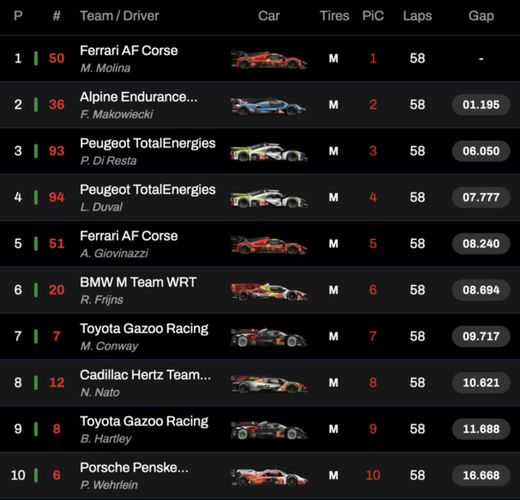Click the Porsche Penske #6 car image
The height and width of the screenshot is (500, 520).
[x=269, y=476]
